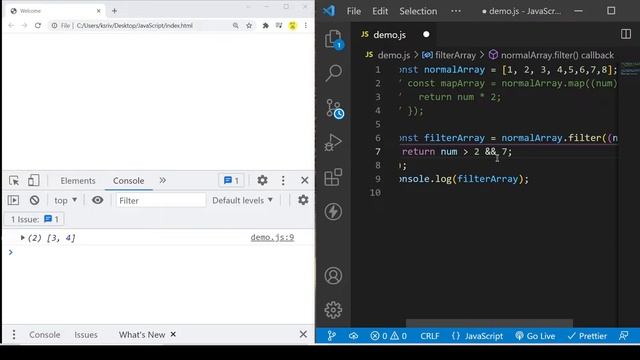Open the drawer three-dot menu
Screen dimensions: 640x360
click(14, 335)
